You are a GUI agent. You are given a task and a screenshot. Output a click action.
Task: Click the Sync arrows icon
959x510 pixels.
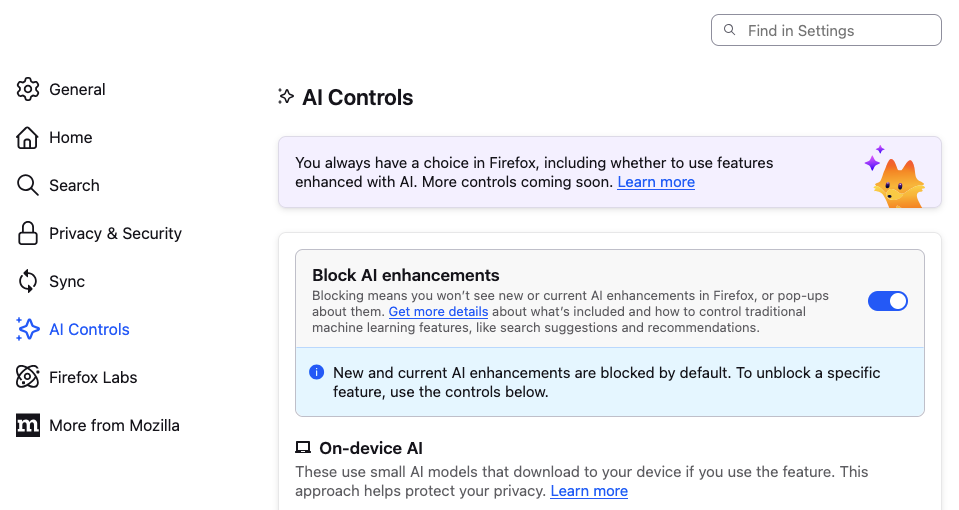(28, 281)
